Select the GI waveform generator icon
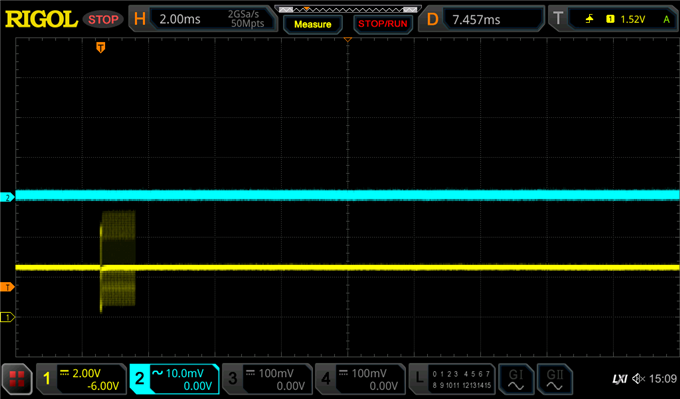680x399 pixels. (516, 379)
